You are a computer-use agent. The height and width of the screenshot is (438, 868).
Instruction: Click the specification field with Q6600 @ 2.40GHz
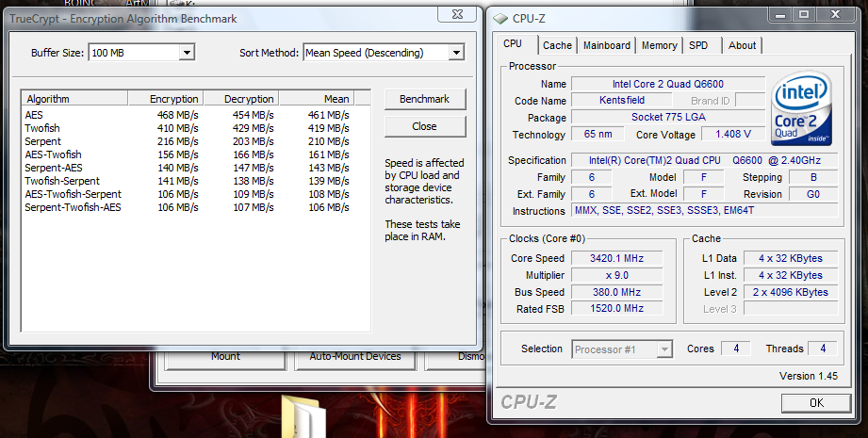tap(705, 160)
